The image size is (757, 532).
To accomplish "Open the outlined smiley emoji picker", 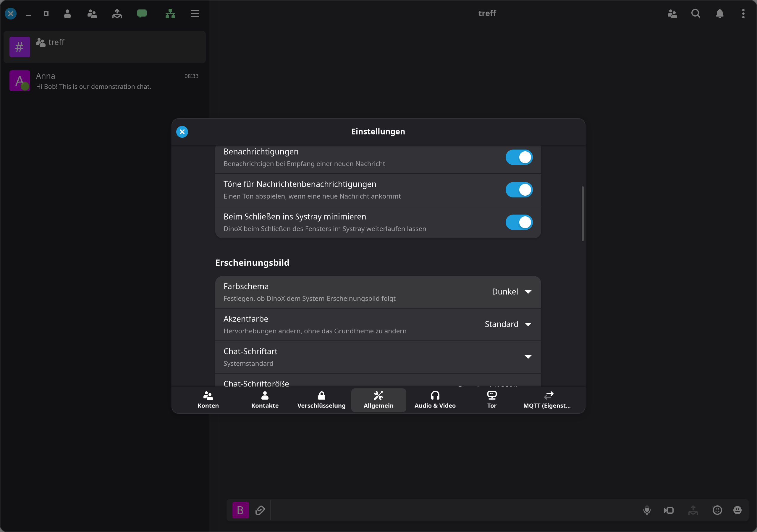I will (x=717, y=510).
